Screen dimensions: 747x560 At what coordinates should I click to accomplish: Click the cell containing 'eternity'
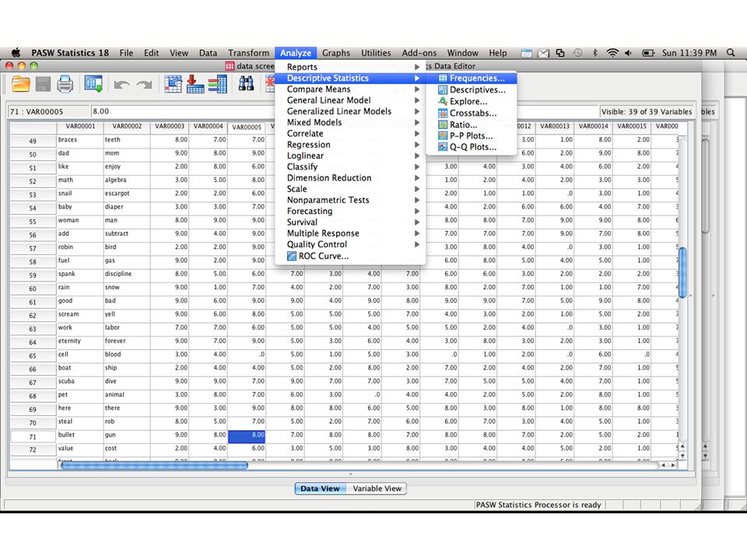80,341
